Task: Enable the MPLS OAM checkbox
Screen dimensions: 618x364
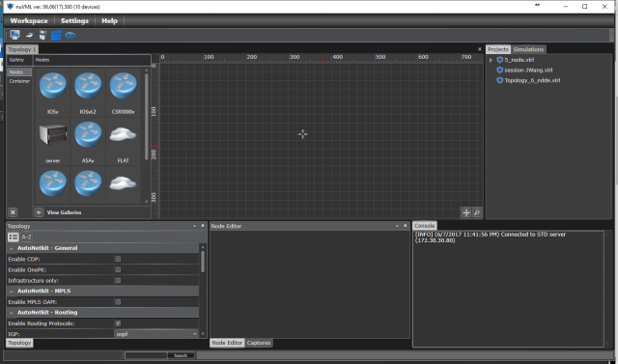Action: coord(118,302)
